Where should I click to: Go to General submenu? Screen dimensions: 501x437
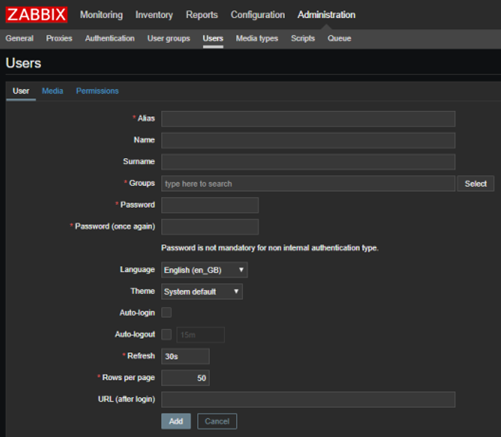(19, 38)
